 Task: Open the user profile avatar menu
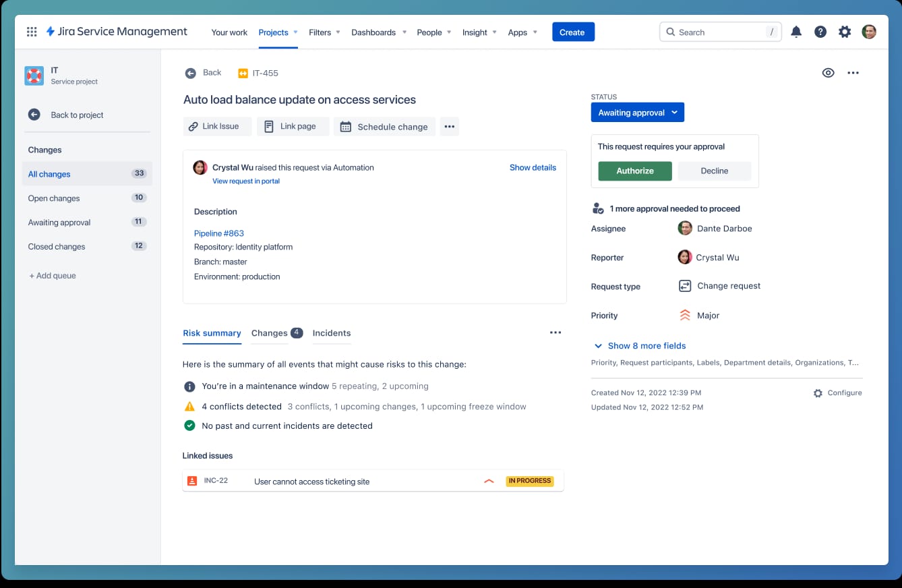pyautogui.click(x=869, y=32)
